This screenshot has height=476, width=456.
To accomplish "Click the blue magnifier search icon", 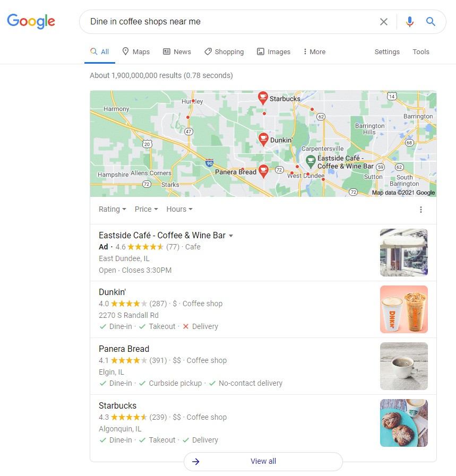I will pos(431,22).
